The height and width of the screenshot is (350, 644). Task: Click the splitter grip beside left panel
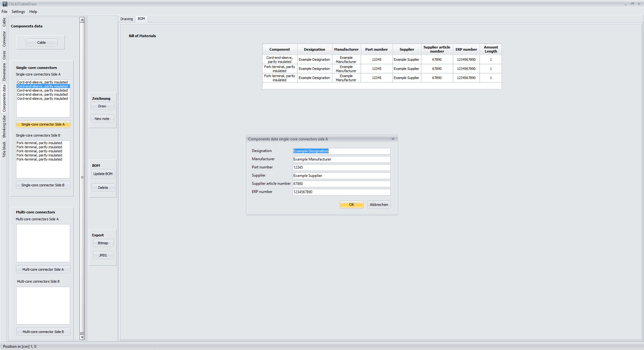(x=82, y=177)
